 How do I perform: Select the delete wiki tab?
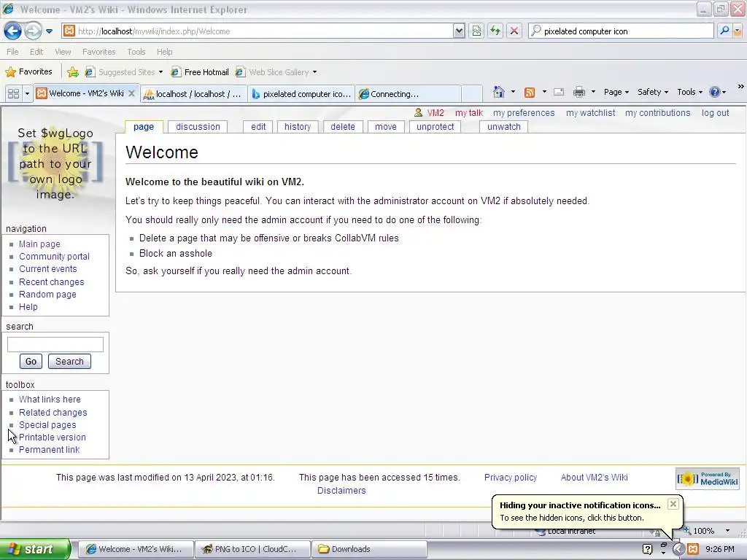(x=343, y=127)
